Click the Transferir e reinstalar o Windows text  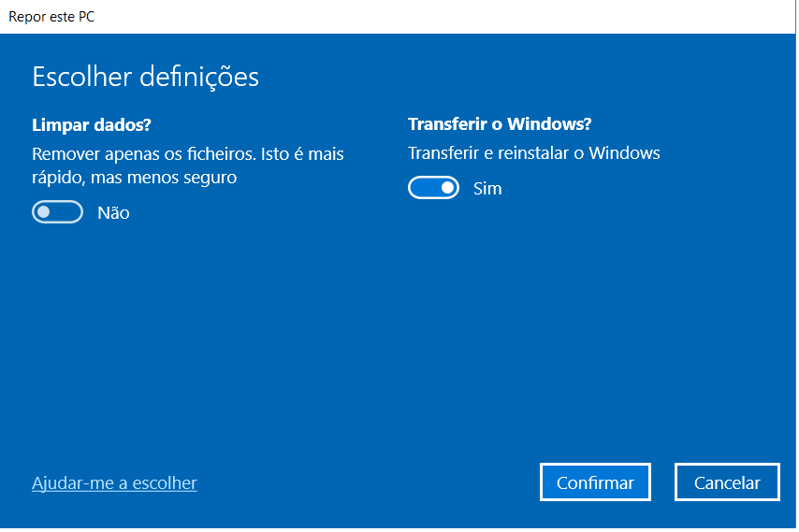(533, 152)
